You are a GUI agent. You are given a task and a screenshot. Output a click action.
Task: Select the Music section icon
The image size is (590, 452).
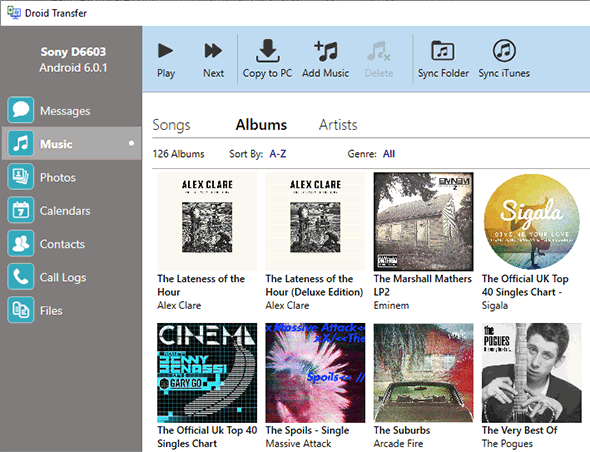[21, 143]
